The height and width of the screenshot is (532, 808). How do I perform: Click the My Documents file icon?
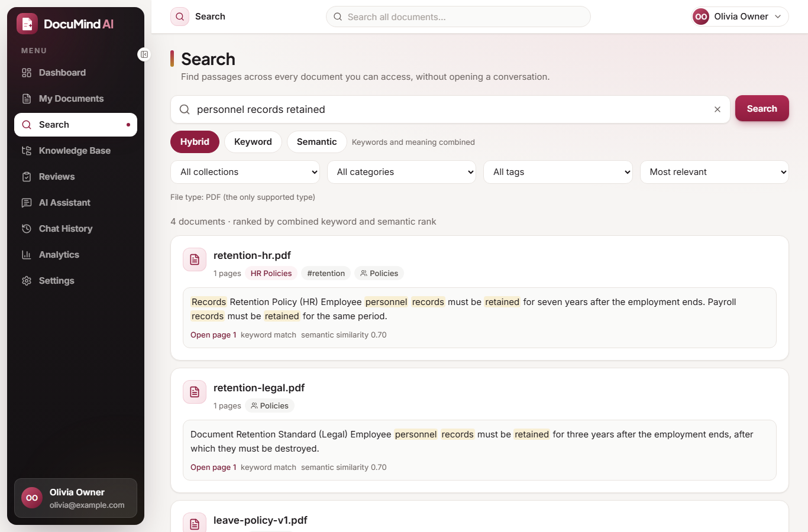pos(27,99)
